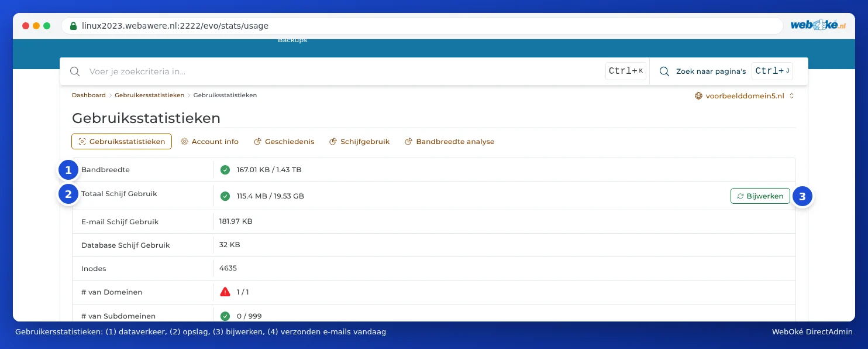Click '# van Domeinen' label
Screen dimensions: 868x349
pos(112,292)
